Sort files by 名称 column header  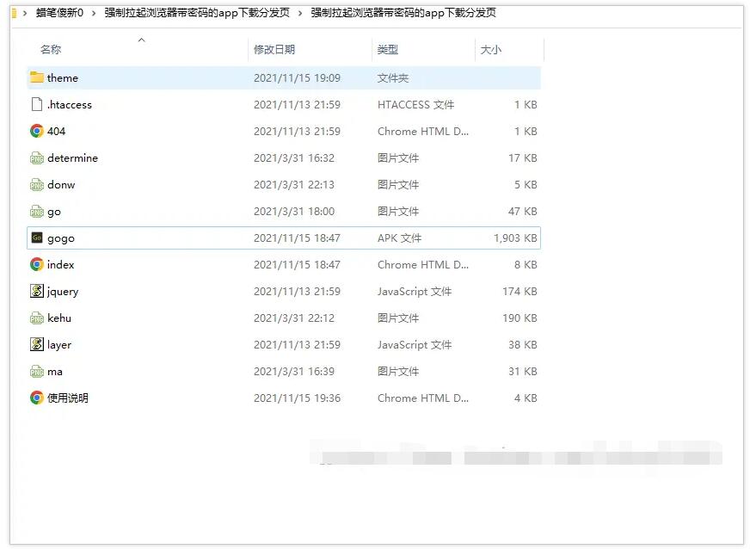point(51,50)
